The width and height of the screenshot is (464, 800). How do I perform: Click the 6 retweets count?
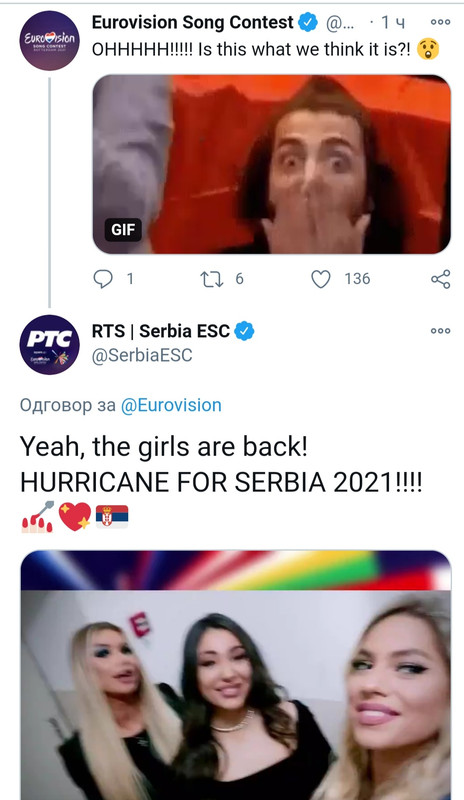239,279
